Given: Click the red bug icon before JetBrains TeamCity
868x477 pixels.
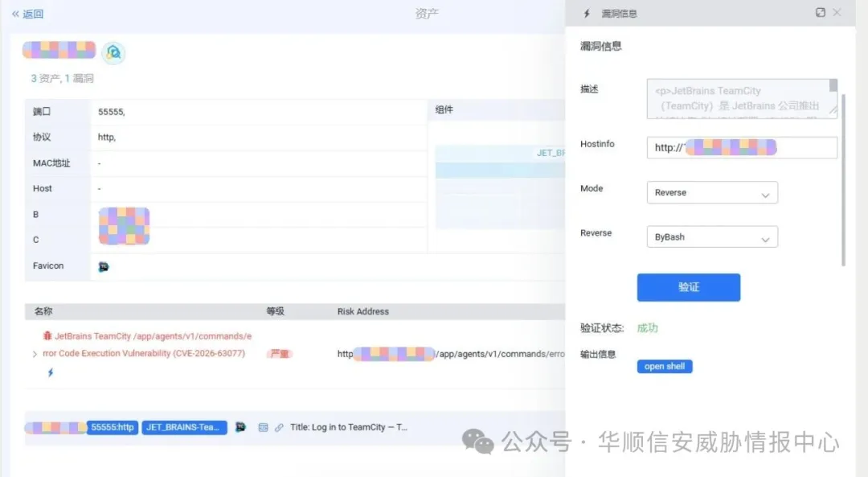Looking at the screenshot, I should pyautogui.click(x=47, y=335).
